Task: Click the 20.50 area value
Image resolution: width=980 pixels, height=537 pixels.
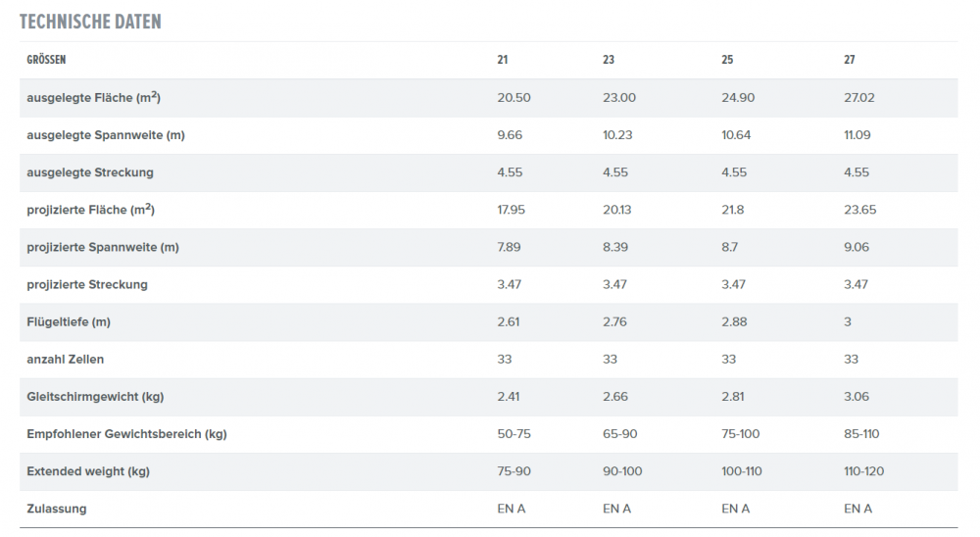Action: coord(514,98)
